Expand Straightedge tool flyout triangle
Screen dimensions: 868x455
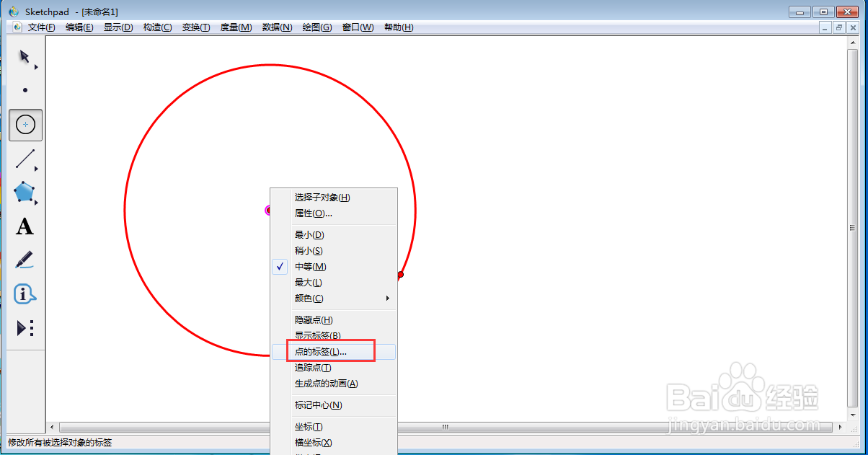36,169
